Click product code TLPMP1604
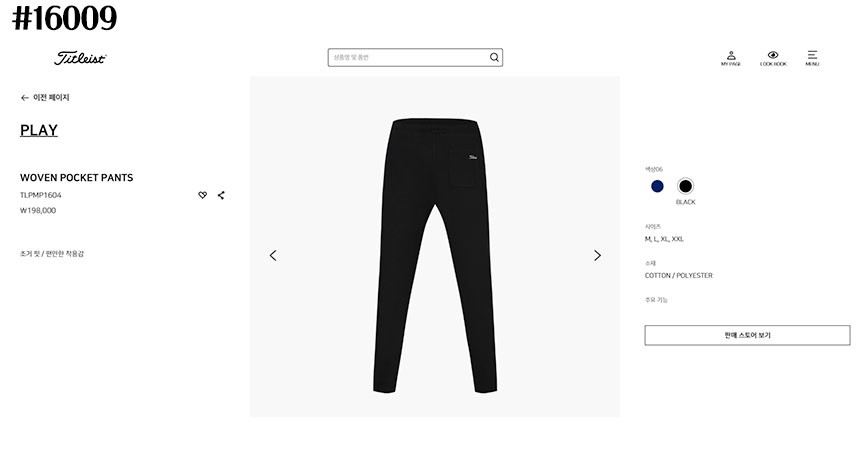 (41, 195)
